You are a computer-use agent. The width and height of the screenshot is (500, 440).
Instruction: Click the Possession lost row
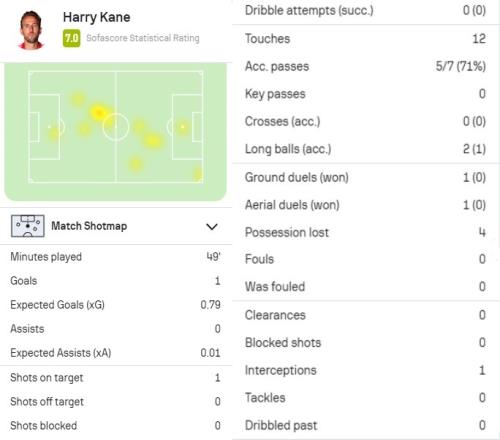(x=365, y=232)
